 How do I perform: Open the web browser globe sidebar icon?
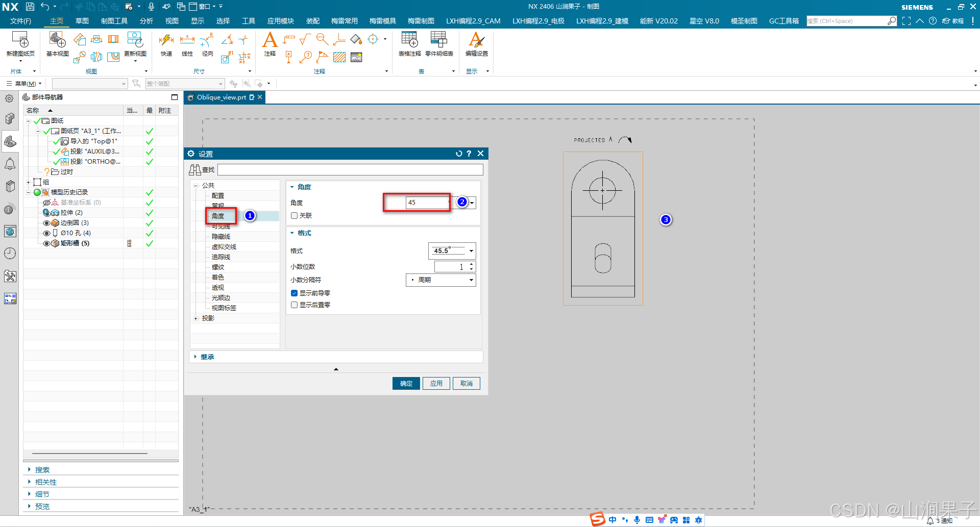(x=10, y=231)
